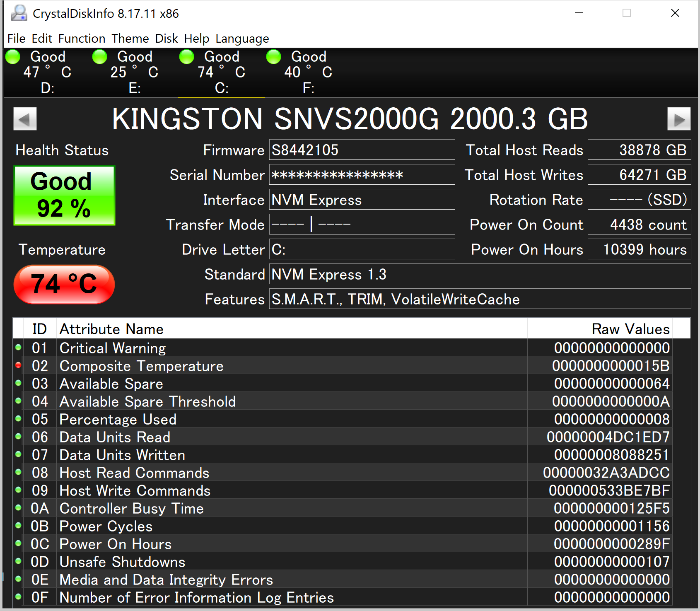Screen dimensions: 700x611
Task: Click the Good 92 % health status button
Action: pos(64,196)
